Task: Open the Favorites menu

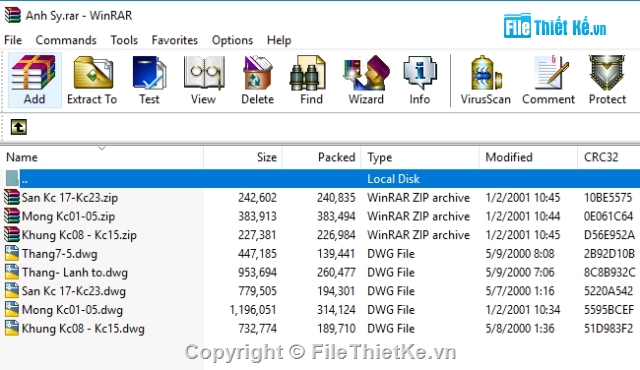Action: (175, 40)
